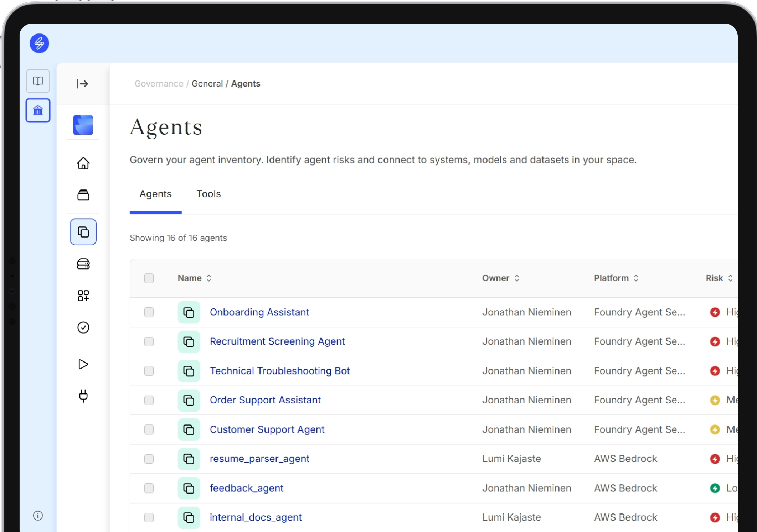Open the Technical Troubleshooting Bot link
Viewport: 757px width, 532px height.
[280, 371]
